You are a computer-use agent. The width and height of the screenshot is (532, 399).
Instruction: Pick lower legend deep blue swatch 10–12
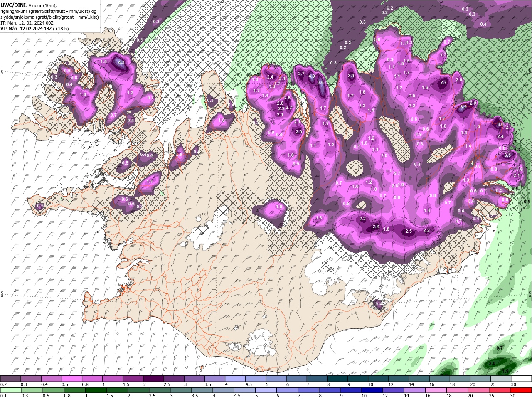[x=373, y=390]
